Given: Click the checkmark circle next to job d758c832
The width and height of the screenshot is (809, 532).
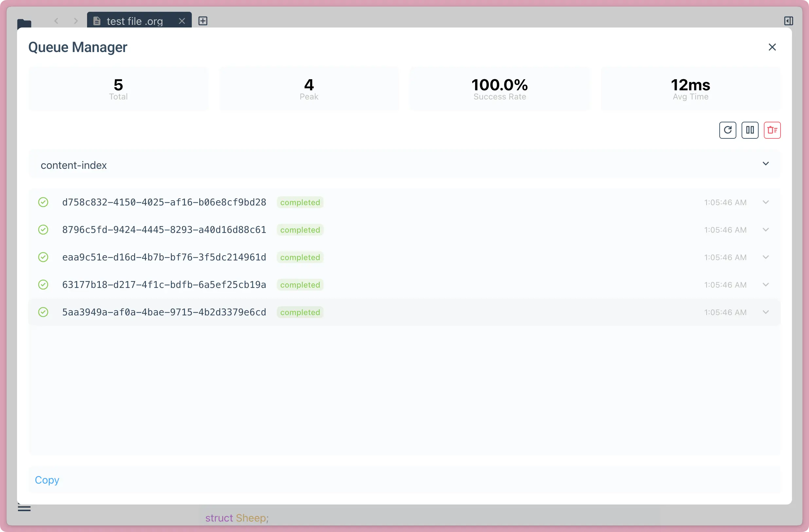Looking at the screenshot, I should click(x=43, y=202).
